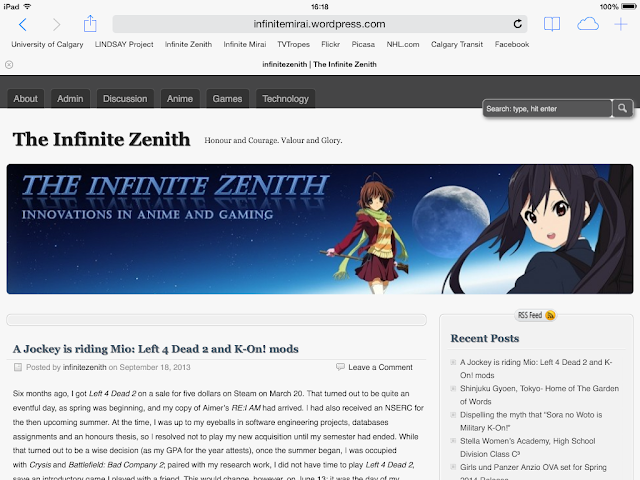Click the Infinite Zenith banner image
The image size is (640, 480).
pos(320,229)
